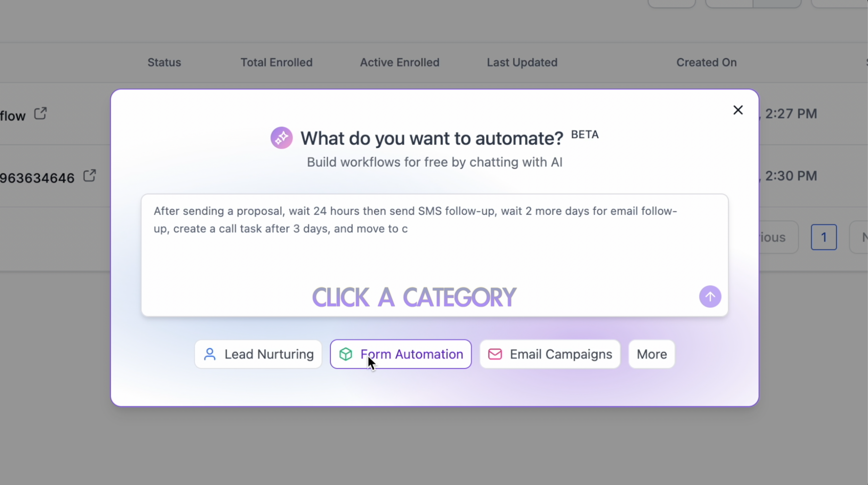Choose the Form Automation category
This screenshot has height=485, width=868.
[401, 354]
